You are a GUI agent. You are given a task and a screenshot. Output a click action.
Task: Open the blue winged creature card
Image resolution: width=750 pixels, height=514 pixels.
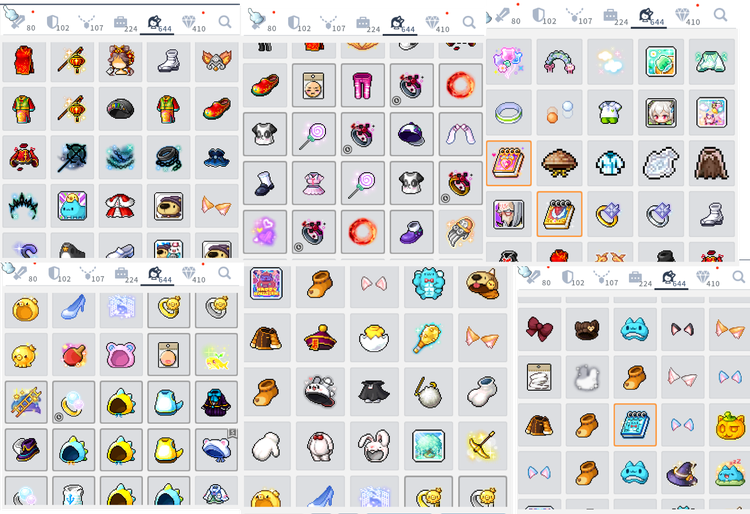pyautogui.click(x=72, y=206)
